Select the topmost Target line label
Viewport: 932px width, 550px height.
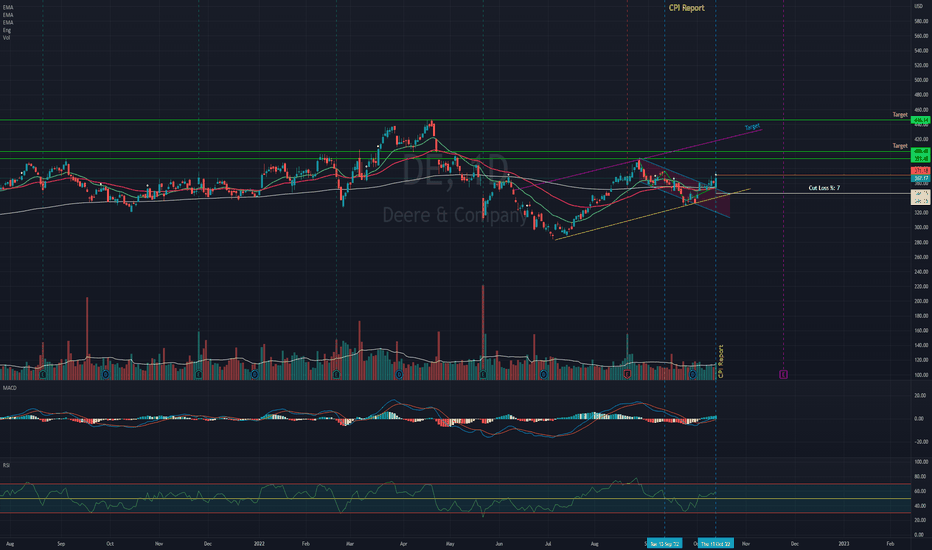click(x=900, y=115)
